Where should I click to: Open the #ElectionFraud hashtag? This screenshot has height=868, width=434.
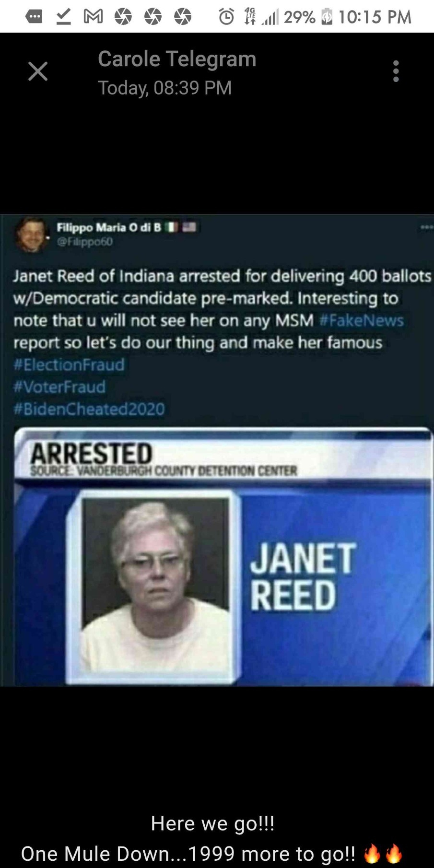(69, 364)
